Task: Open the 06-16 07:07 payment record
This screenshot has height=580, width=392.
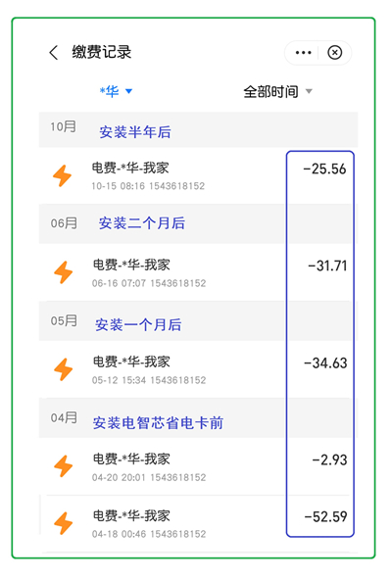Action: 198,272
